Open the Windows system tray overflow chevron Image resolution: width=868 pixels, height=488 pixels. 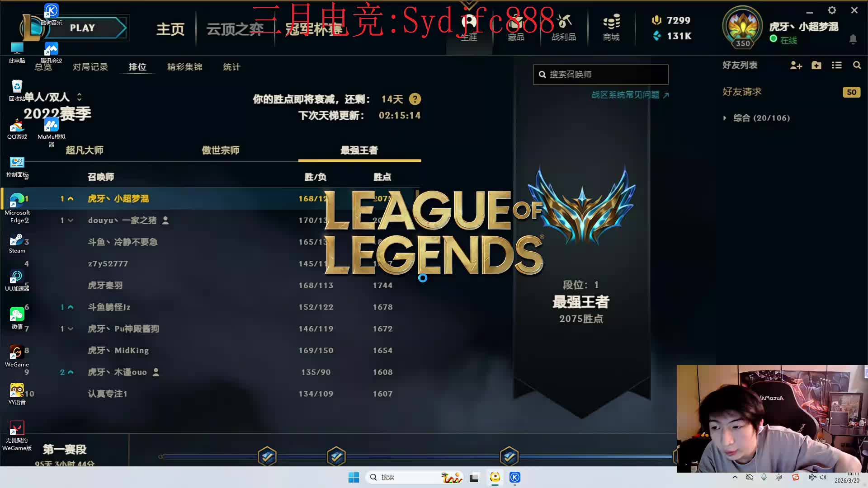pyautogui.click(x=735, y=477)
